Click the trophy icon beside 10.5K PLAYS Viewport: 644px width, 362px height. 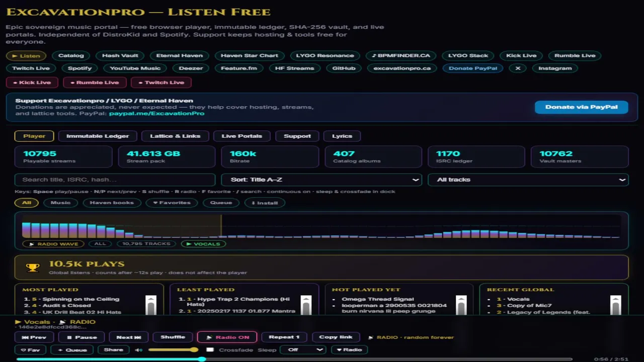tap(33, 267)
